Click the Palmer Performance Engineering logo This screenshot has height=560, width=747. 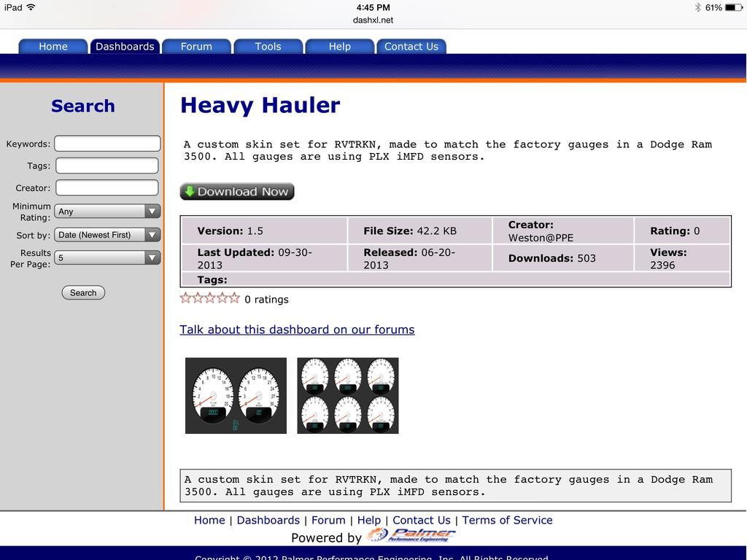pyautogui.click(x=411, y=535)
